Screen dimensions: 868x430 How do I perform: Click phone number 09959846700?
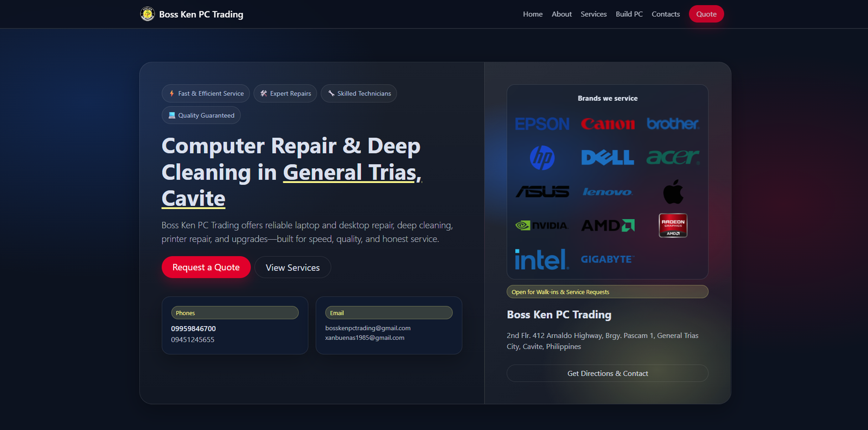coord(194,328)
